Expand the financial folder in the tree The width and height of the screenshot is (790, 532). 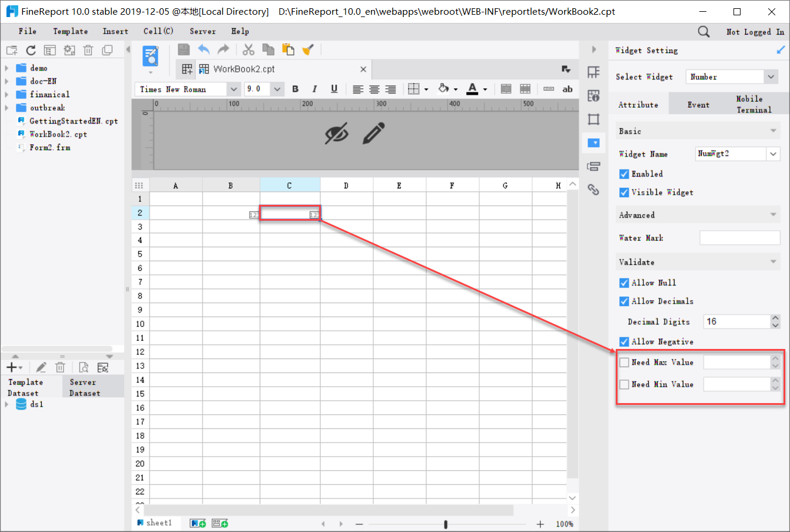6,94
